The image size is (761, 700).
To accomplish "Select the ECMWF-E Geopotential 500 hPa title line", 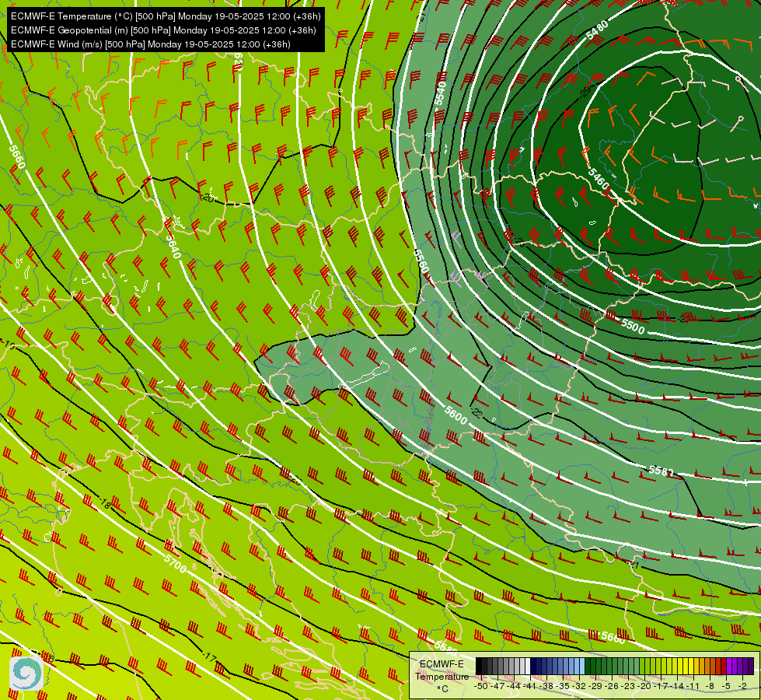I will [x=163, y=30].
